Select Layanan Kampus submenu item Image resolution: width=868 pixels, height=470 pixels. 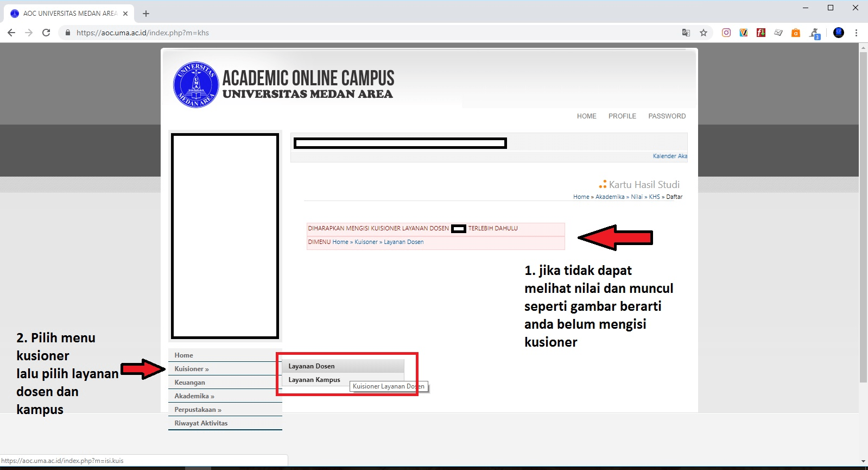pos(343,380)
